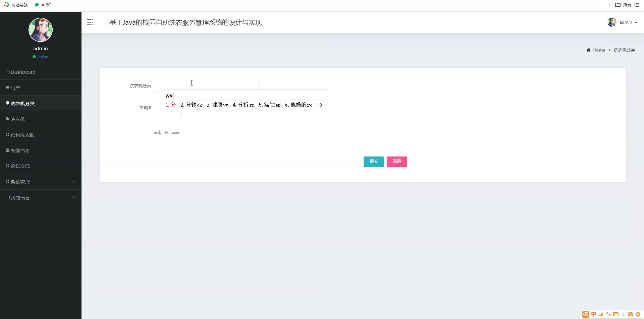The width and height of the screenshot is (644, 319).
Task: Choose IME candidate 4 分析
Action: coord(244,105)
